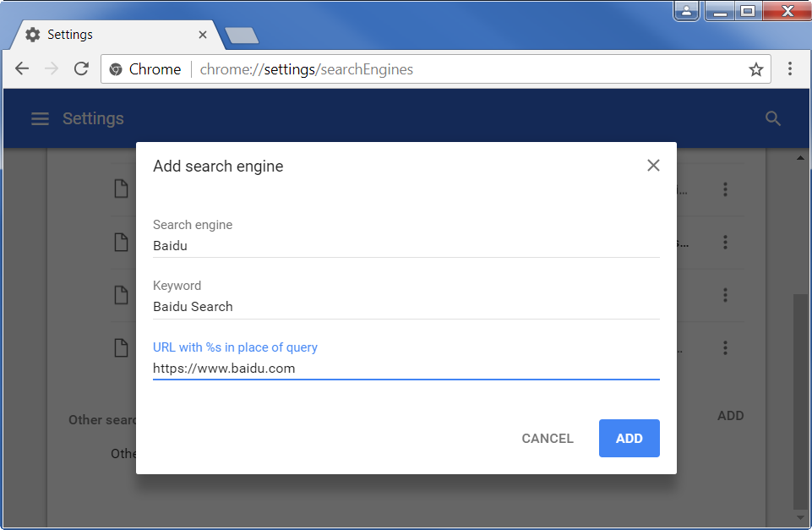Open a new tab
The width and height of the screenshot is (812, 530).
coord(243,36)
